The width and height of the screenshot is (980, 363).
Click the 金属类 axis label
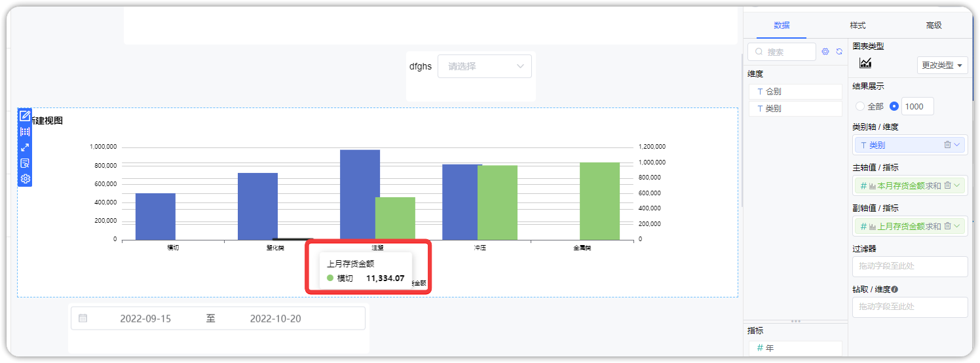(x=582, y=248)
